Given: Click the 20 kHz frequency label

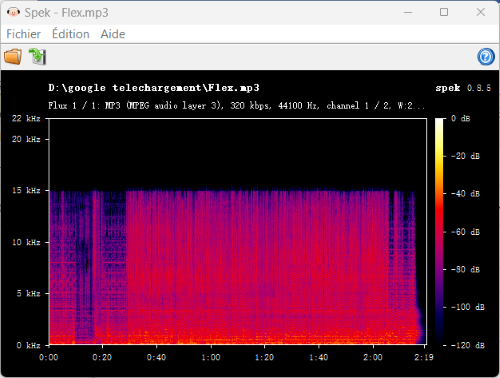Looking at the screenshot, I should [26, 139].
